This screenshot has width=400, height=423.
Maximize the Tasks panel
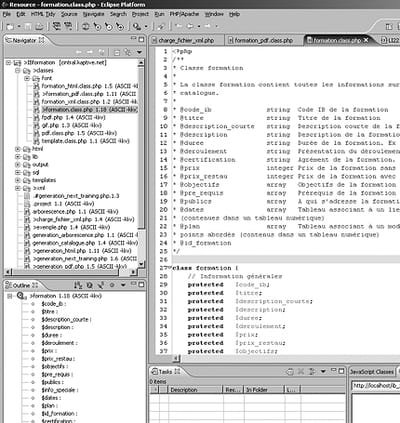tap(341, 371)
